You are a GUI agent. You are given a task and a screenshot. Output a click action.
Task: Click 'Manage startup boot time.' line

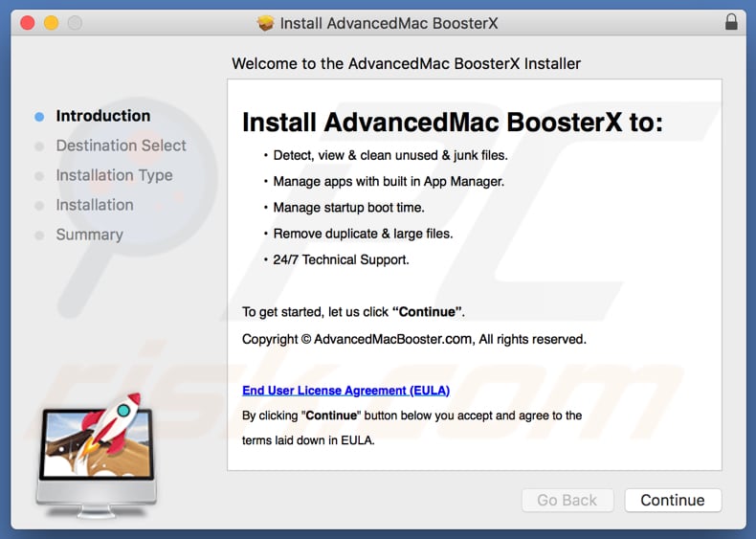pyautogui.click(x=348, y=208)
